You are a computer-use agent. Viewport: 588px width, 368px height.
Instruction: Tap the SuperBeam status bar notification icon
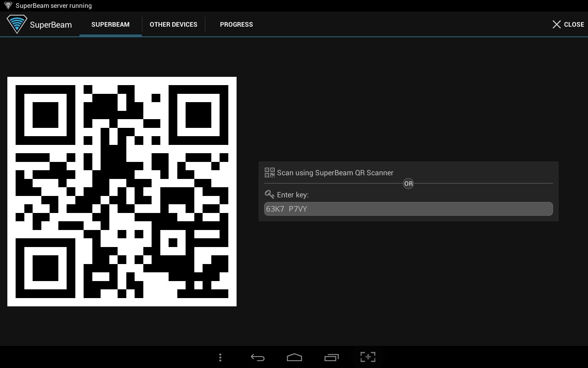click(x=8, y=6)
